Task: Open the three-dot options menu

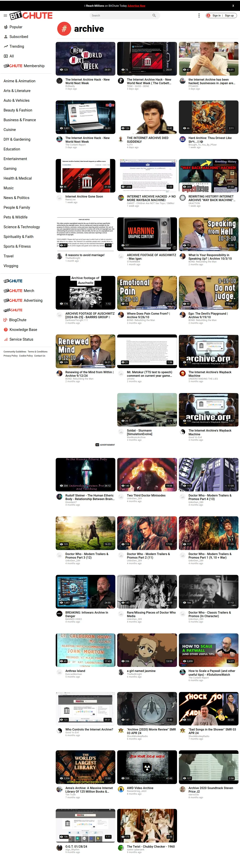Action: (x=199, y=16)
